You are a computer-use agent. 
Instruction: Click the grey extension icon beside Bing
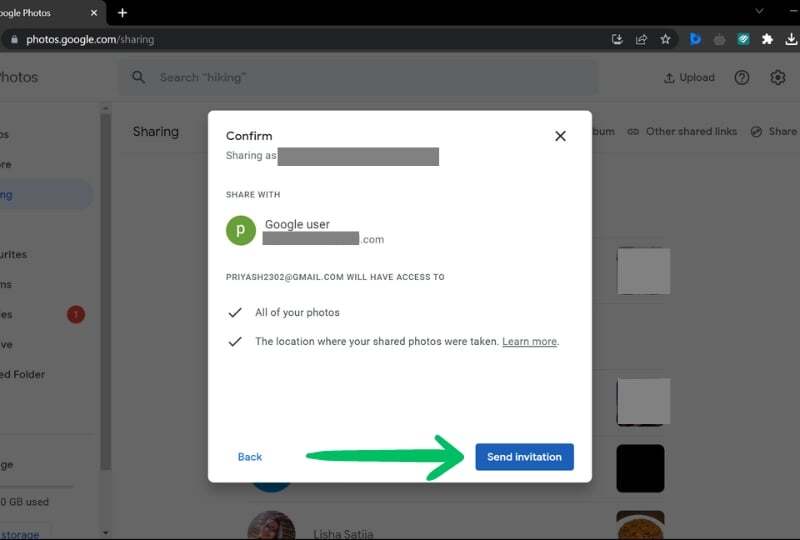(719, 39)
